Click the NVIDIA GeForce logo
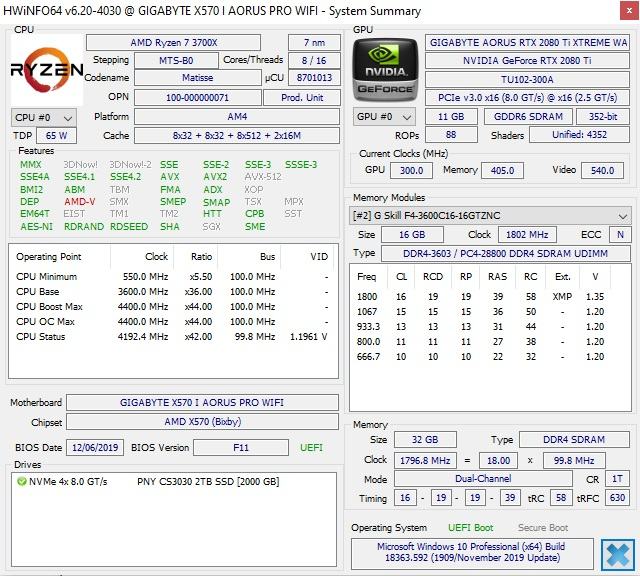 coord(385,70)
